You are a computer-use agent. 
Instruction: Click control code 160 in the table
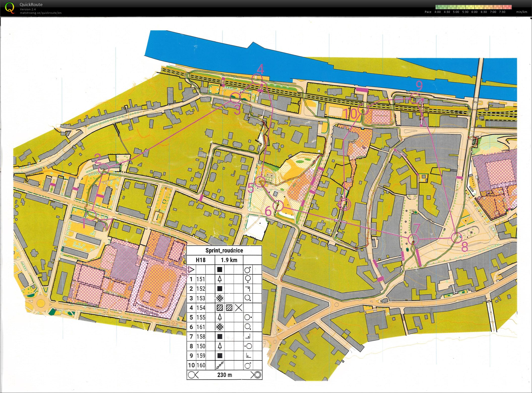click(x=201, y=365)
